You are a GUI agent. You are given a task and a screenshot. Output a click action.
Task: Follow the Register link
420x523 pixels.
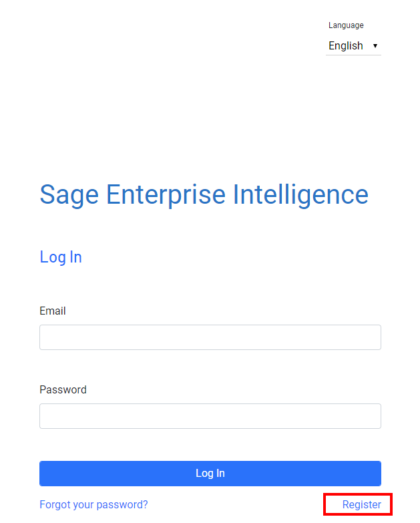click(361, 505)
